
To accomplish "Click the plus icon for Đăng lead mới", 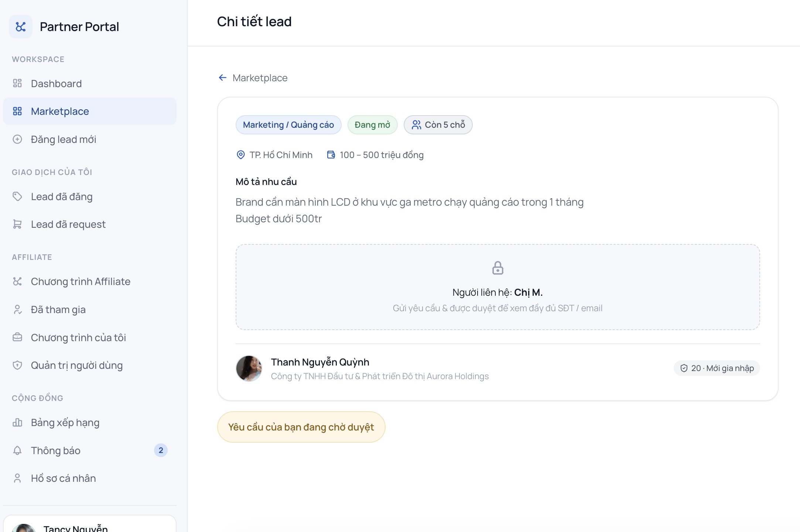I will [x=17, y=139].
